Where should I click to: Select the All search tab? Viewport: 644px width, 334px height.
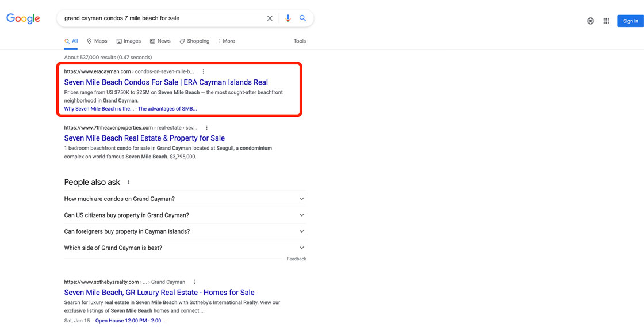[71, 41]
